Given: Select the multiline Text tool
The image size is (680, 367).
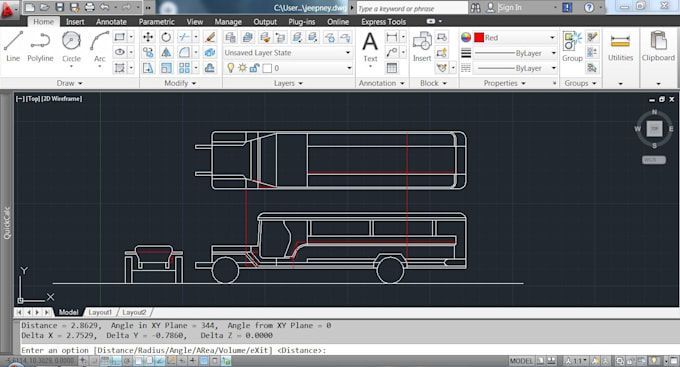Looking at the screenshot, I should (x=370, y=46).
